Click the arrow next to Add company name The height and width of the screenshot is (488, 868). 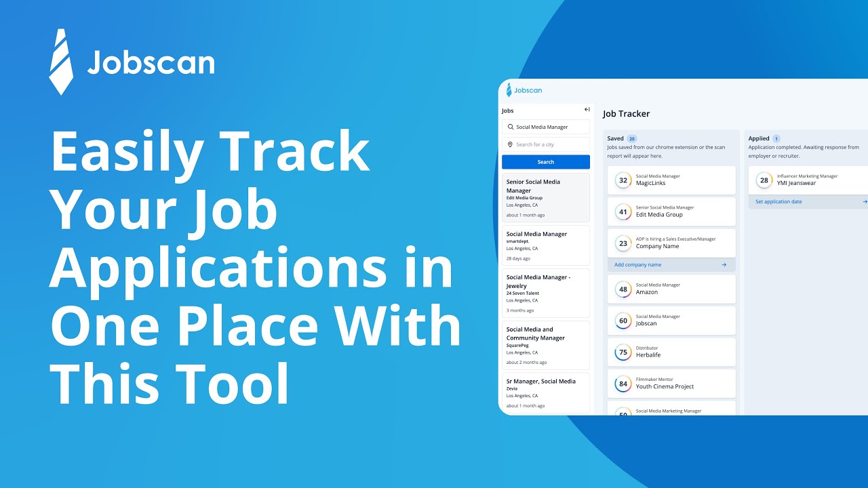tap(724, 265)
